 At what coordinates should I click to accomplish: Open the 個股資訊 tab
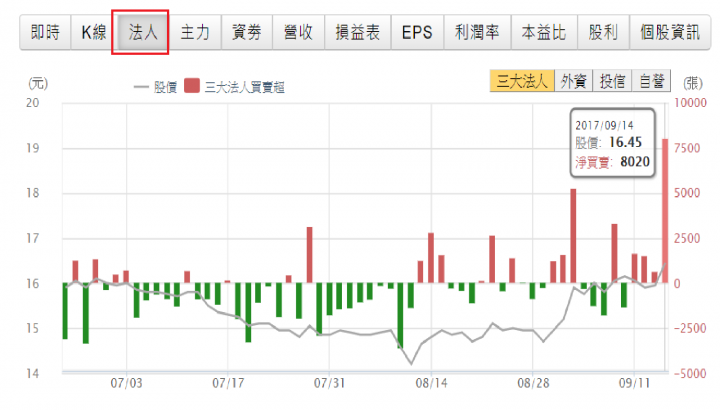click(x=670, y=32)
